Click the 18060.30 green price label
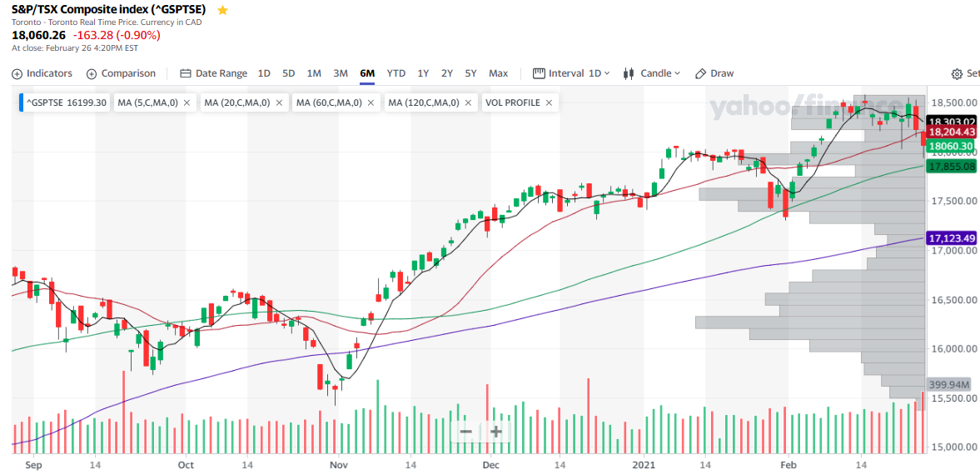The image size is (980, 475). (952, 147)
